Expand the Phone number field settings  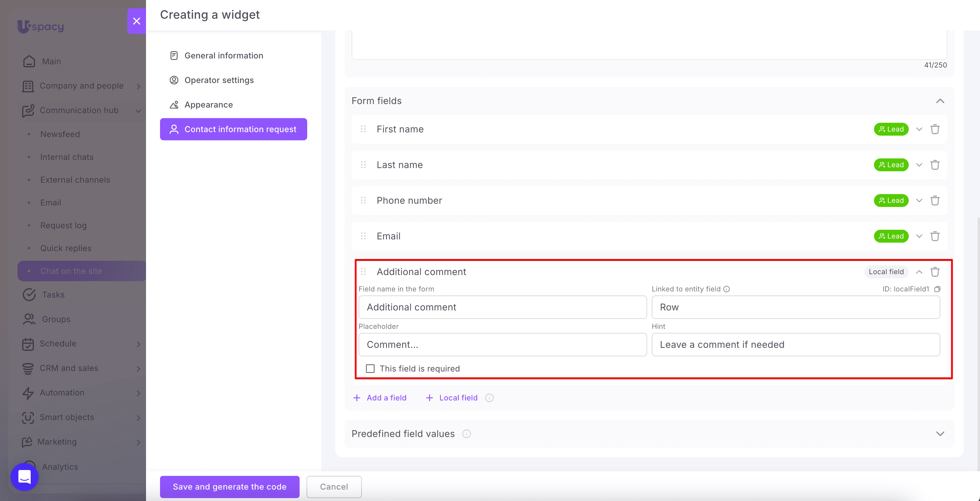[x=919, y=201]
